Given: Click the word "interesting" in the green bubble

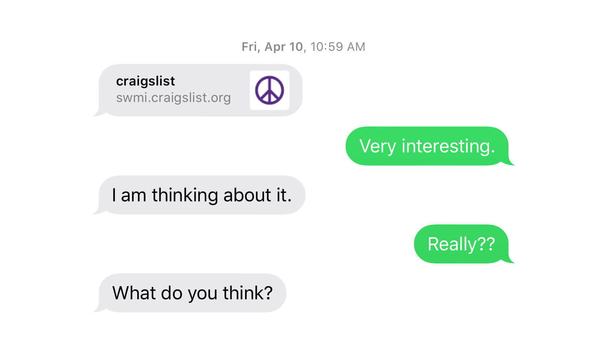Looking at the screenshot, I should (448, 146).
